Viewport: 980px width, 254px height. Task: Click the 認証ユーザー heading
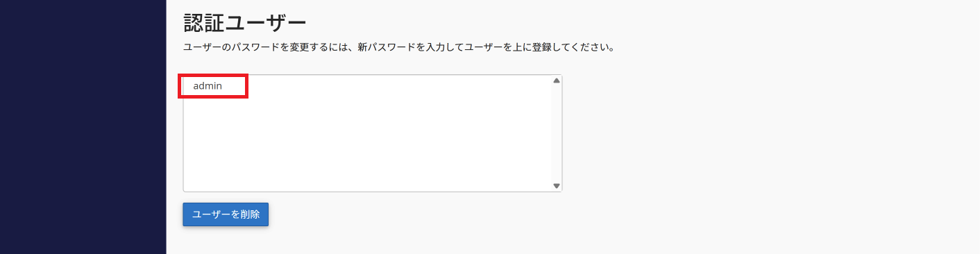click(245, 22)
